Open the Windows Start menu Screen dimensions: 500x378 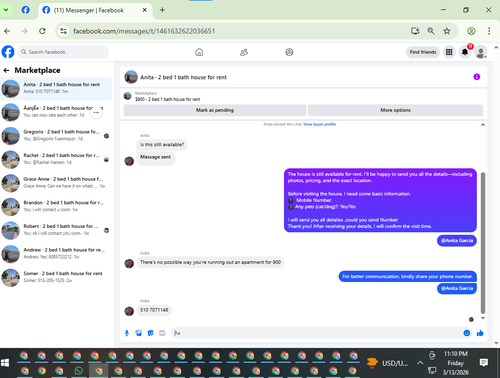coord(5,363)
